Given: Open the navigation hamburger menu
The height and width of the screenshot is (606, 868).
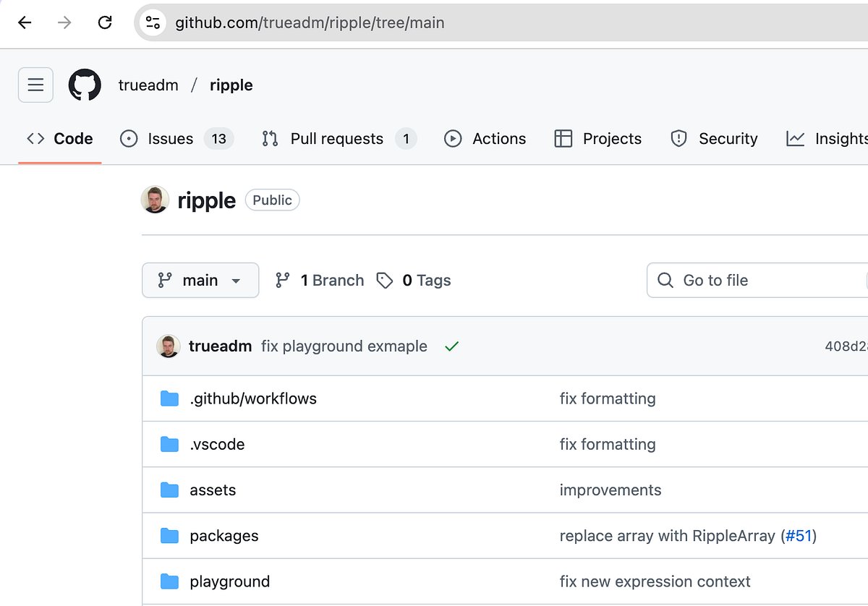Looking at the screenshot, I should coord(35,85).
